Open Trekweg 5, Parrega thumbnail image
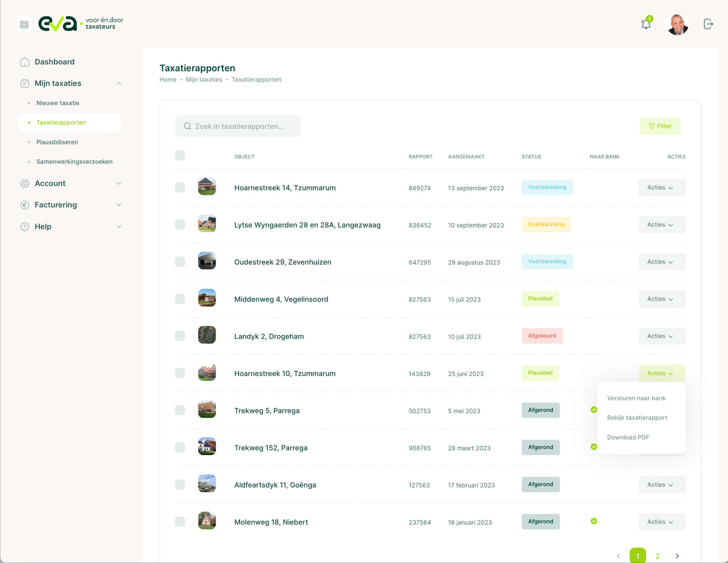Viewport: 728px width, 563px height. tap(207, 410)
